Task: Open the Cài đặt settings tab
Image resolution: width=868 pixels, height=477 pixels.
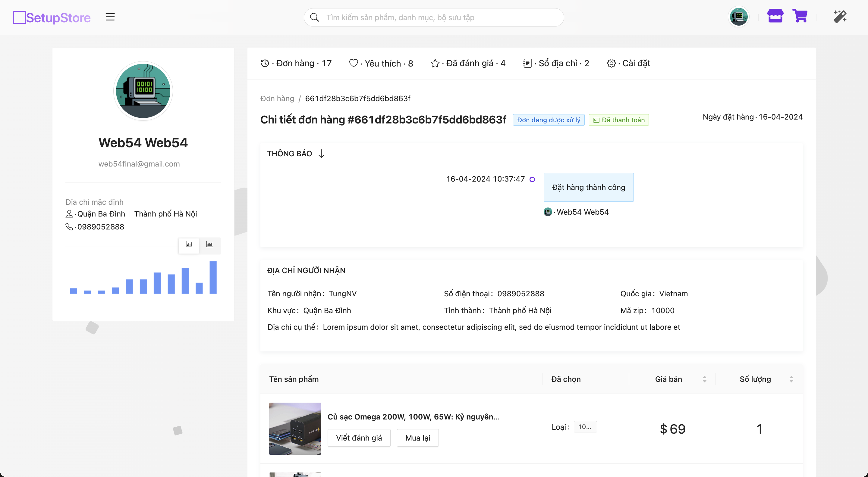Action: click(629, 63)
